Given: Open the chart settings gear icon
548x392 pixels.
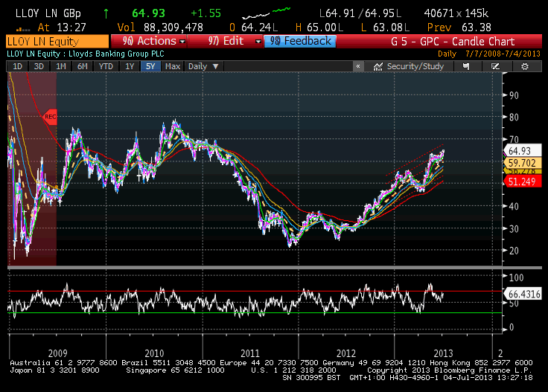Looking at the screenshot, I should [x=525, y=66].
